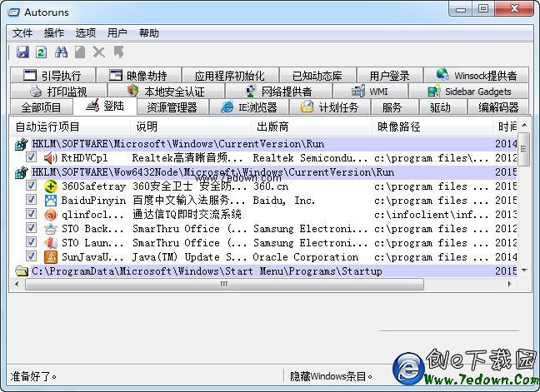Click the STO Back entry icon

coord(51,229)
